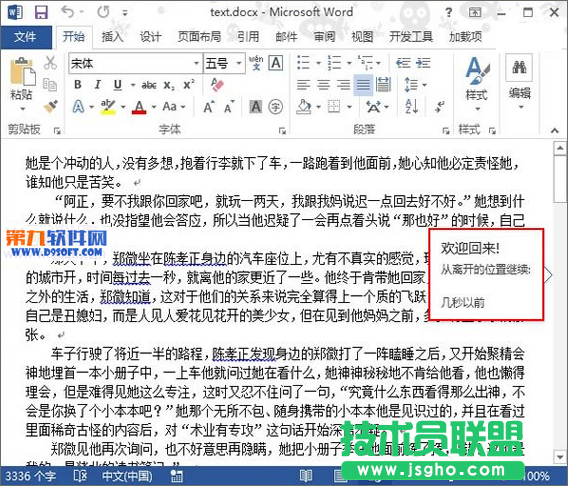Select the Format Painter brush
Image resolution: width=568 pixels, height=486 pixels.
(x=50, y=106)
